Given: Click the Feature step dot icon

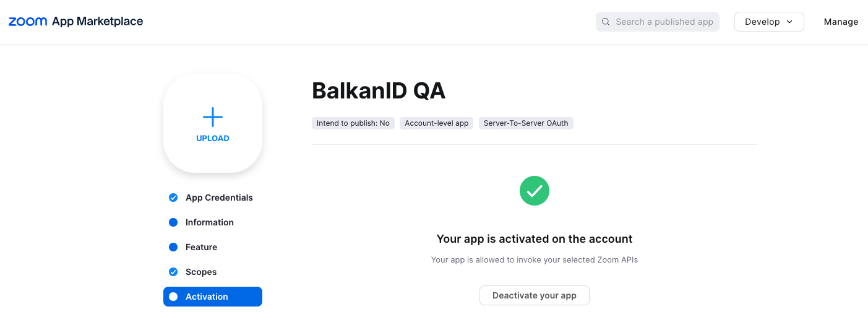Looking at the screenshot, I should tap(173, 247).
